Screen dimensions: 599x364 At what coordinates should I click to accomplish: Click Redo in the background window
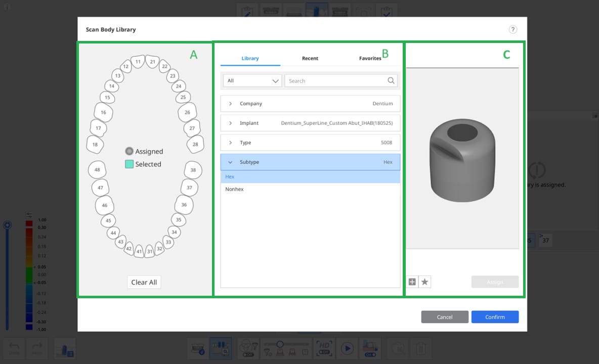tap(37, 348)
